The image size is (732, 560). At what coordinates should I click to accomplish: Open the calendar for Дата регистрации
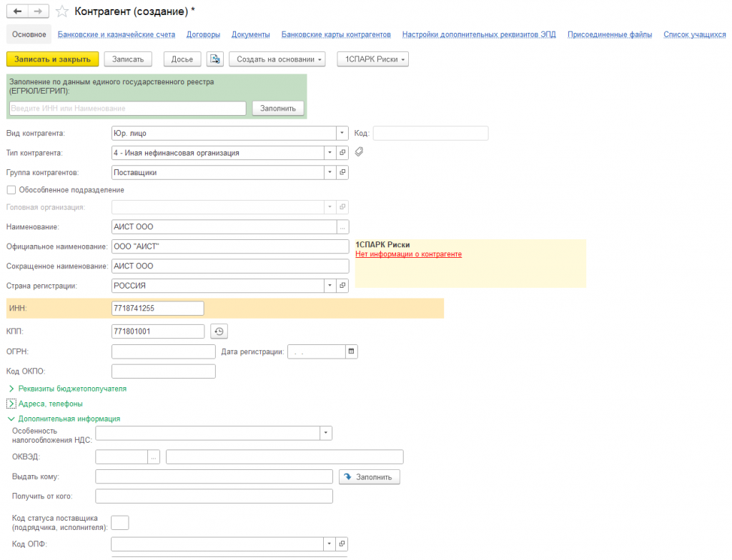point(352,351)
